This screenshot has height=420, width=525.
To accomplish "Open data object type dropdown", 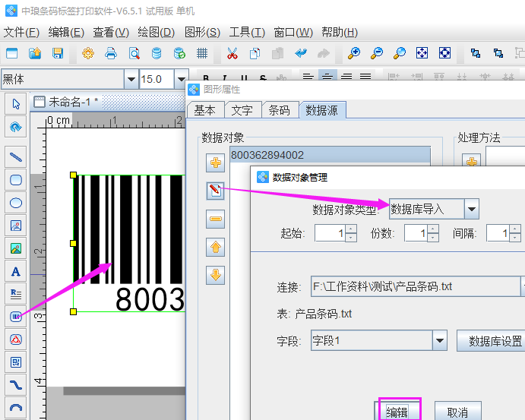I will tap(472, 209).
